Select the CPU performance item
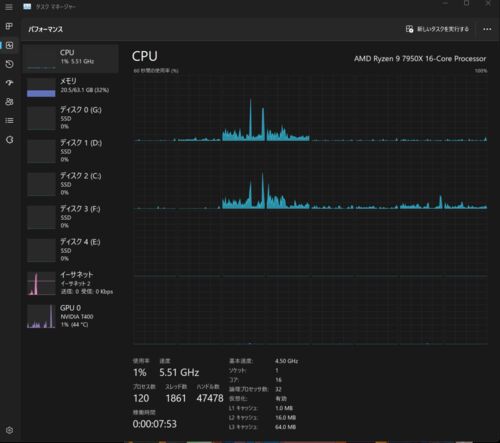Screen dimensions: 500x443 point(71,59)
